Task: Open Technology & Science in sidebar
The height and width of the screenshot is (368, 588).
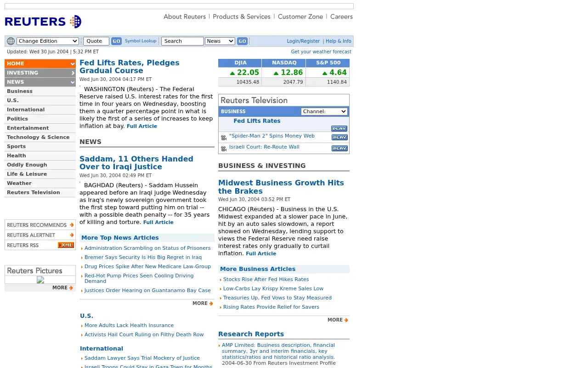Action: [x=38, y=137]
